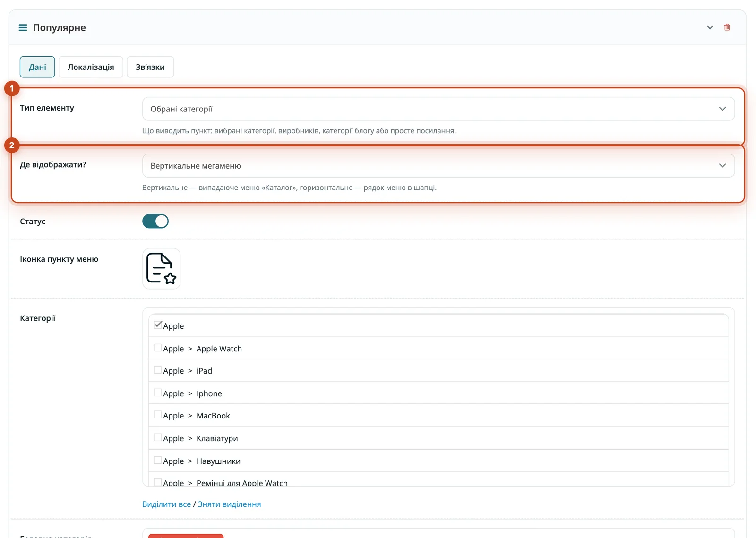The width and height of the screenshot is (756, 538).
Task: Tick the Apple > Iphone checkbox
Action: tap(158, 393)
